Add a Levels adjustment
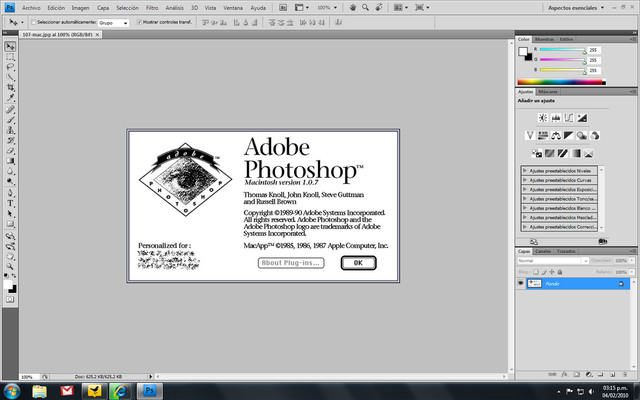Image resolution: width=640 pixels, height=400 pixels. pos(556,118)
